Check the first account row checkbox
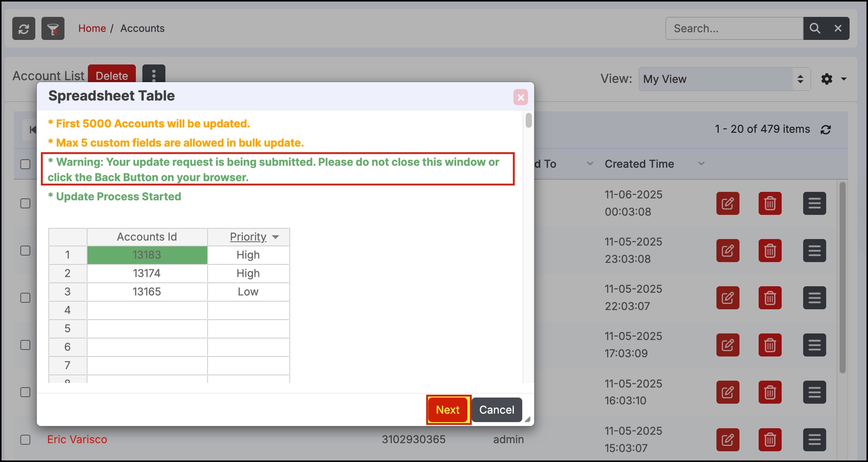This screenshot has width=868, height=462. (x=25, y=203)
